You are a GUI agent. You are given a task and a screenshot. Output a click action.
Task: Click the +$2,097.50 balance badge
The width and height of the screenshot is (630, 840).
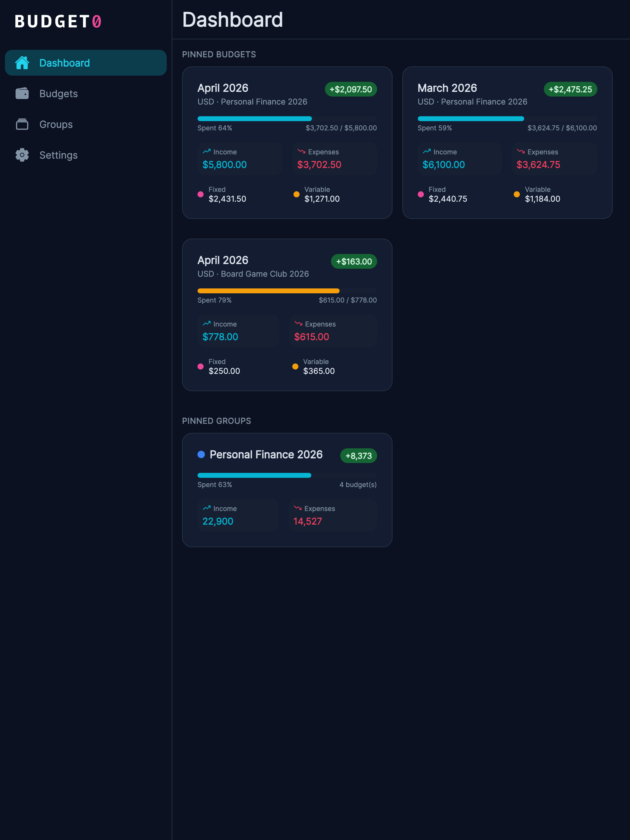pos(352,89)
